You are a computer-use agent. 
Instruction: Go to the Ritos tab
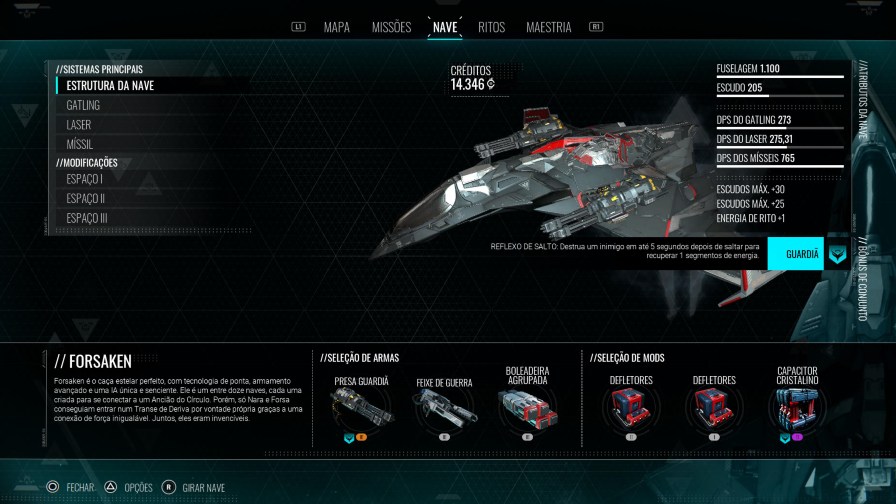click(x=491, y=27)
